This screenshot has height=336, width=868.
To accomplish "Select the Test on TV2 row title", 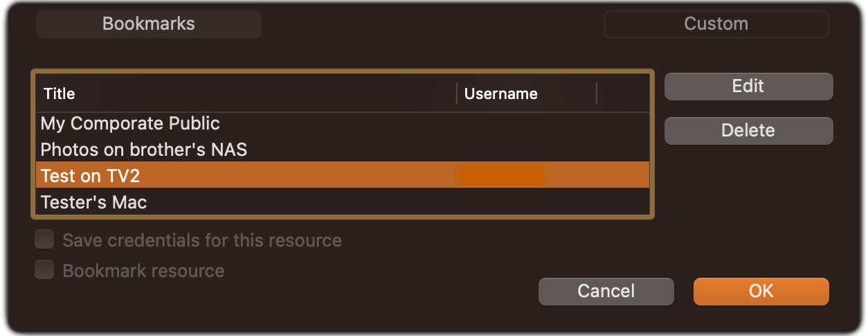I will tap(90, 176).
